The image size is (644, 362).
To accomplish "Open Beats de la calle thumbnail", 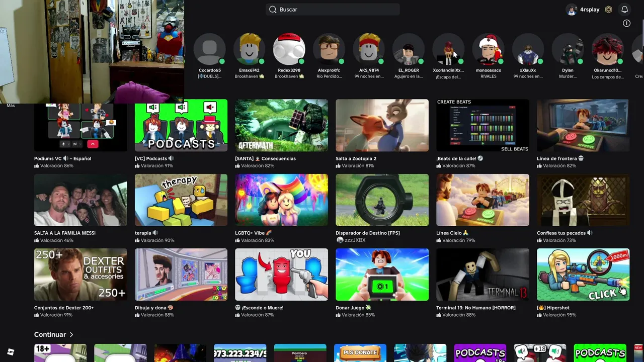I will (482, 125).
